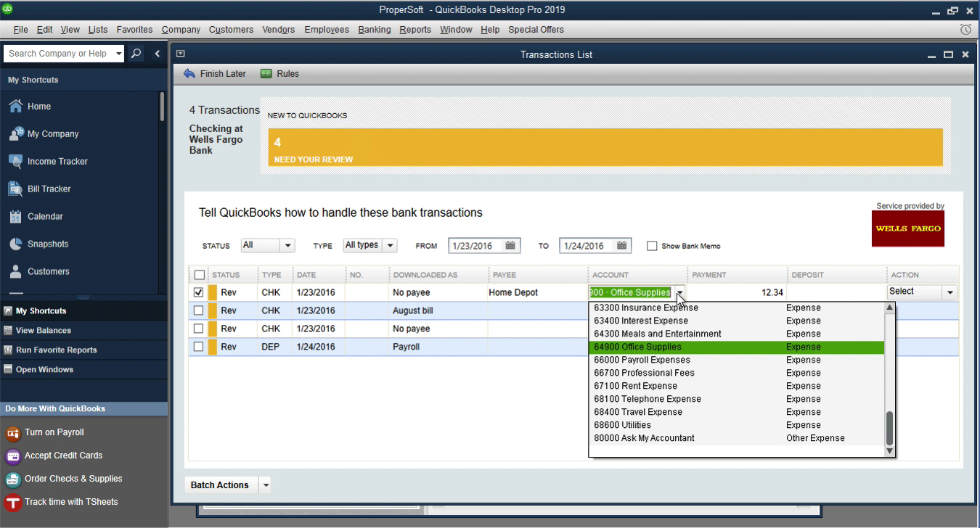The image size is (980, 528).
Task: Open the Bill Tracker icon
Action: pyautogui.click(x=15, y=189)
